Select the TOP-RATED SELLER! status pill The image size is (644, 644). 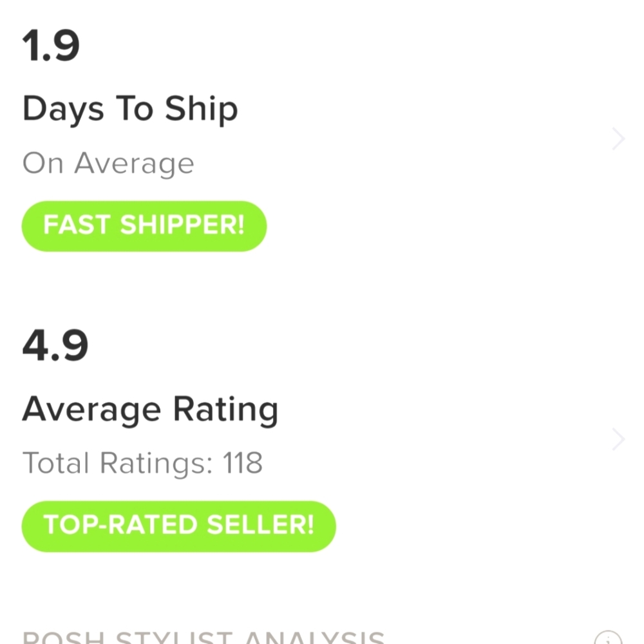click(x=179, y=526)
